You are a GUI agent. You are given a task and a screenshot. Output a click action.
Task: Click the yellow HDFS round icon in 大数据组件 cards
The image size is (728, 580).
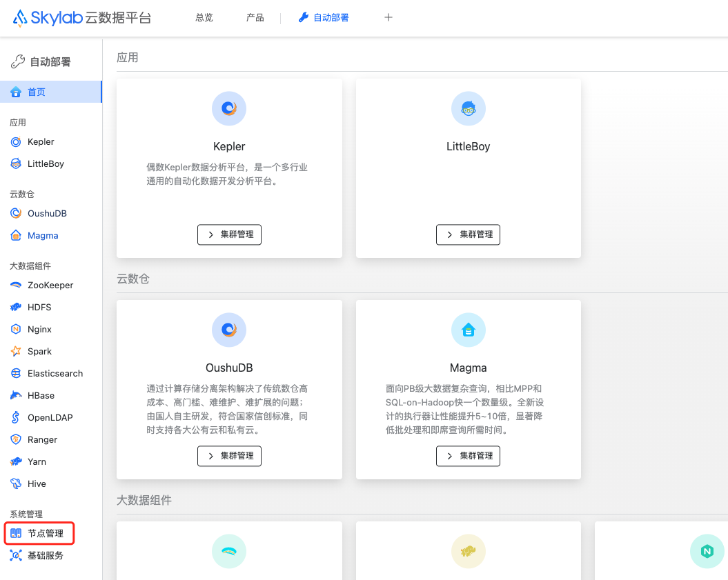pyautogui.click(x=468, y=551)
